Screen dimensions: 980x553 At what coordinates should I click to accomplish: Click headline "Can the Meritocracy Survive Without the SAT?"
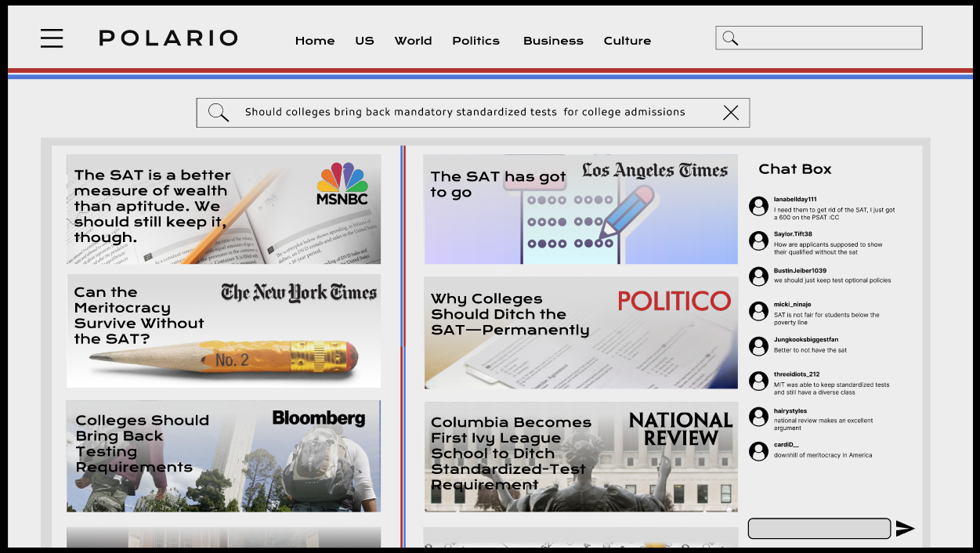pos(139,316)
